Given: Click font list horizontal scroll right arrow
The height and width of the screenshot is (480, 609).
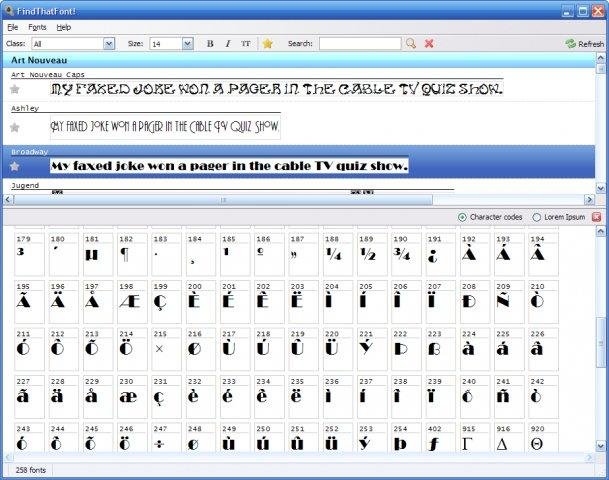Looking at the screenshot, I should pyautogui.click(x=590, y=200).
